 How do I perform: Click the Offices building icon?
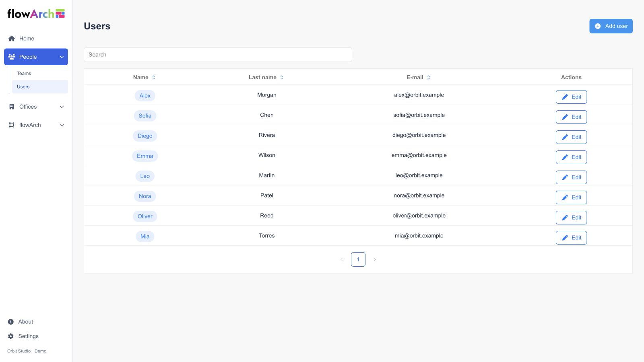point(12,107)
